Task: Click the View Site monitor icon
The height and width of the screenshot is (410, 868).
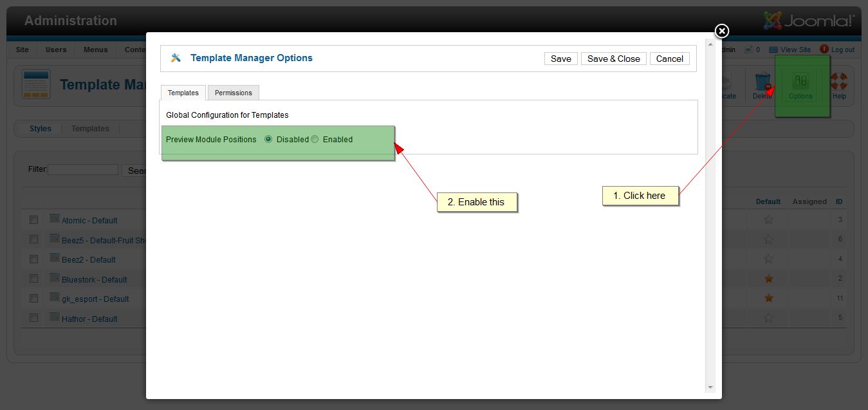Action: point(773,50)
